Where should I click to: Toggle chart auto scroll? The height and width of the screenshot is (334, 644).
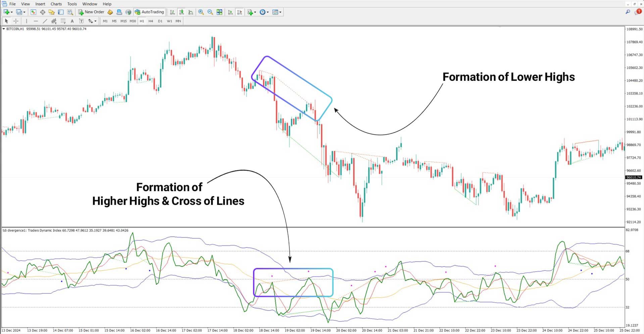pos(230,12)
